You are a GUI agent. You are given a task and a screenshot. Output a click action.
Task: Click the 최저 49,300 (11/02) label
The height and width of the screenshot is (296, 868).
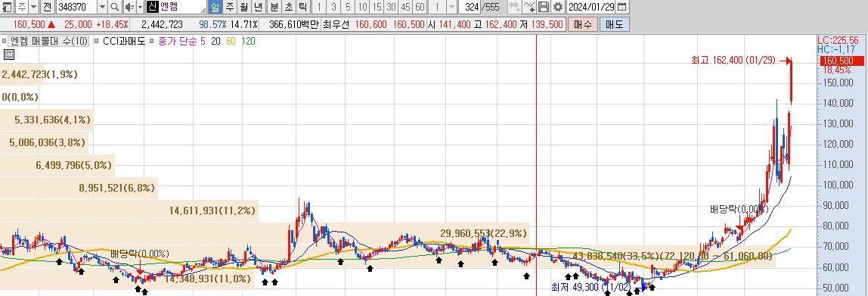tap(591, 287)
